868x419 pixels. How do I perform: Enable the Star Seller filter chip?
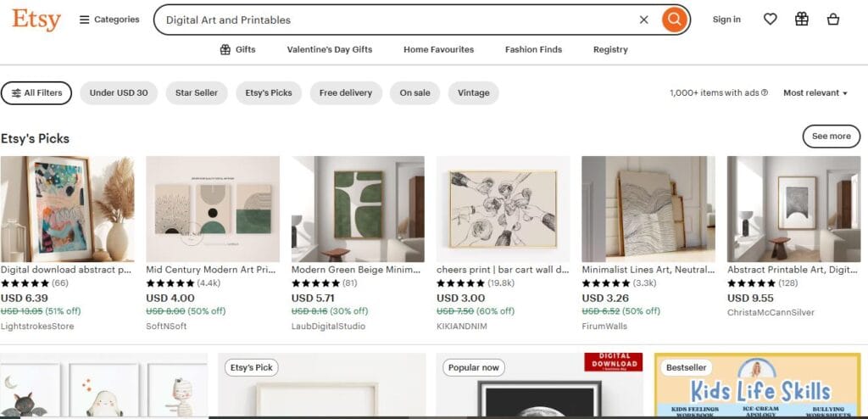(x=196, y=93)
